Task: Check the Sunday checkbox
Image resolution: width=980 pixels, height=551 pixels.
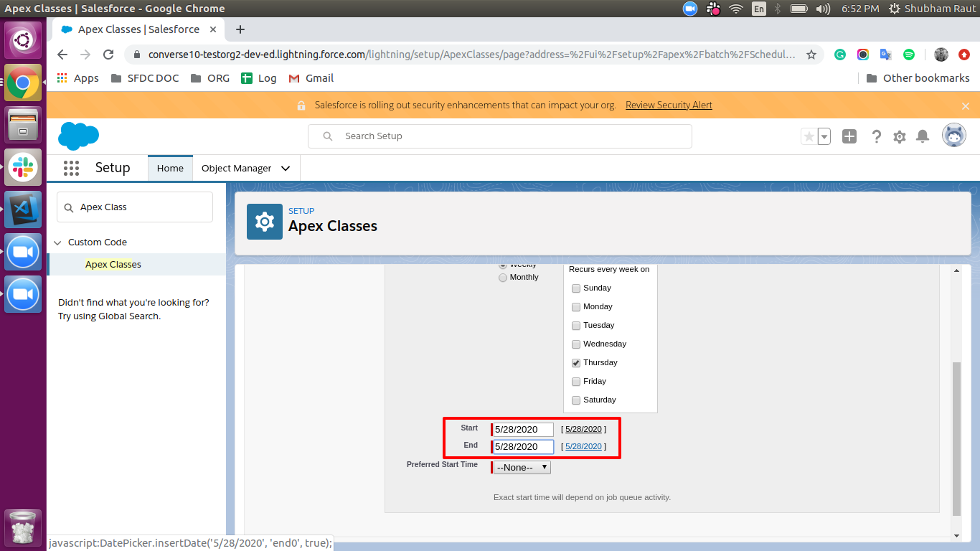Action: point(576,288)
